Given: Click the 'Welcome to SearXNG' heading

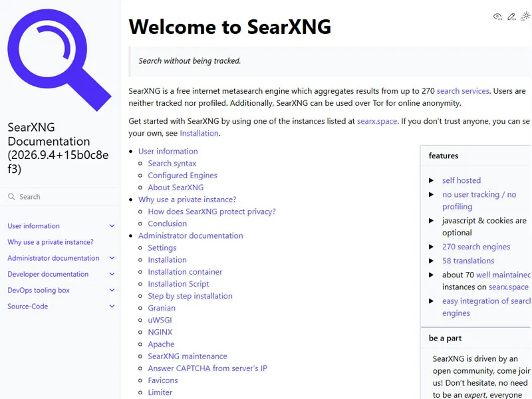Looking at the screenshot, I should [x=230, y=27].
